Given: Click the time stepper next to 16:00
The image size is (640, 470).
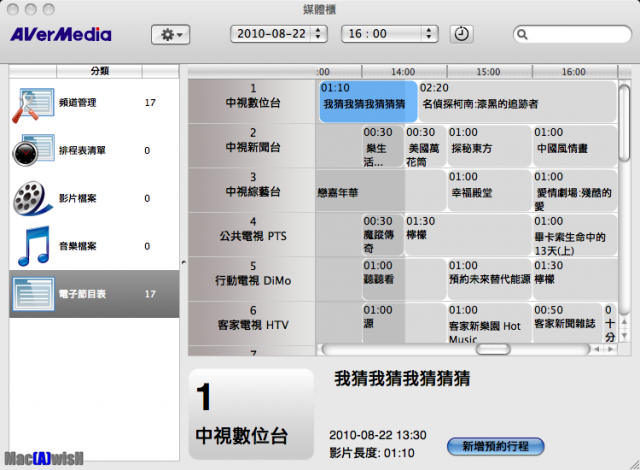Looking at the screenshot, I should click(x=429, y=34).
